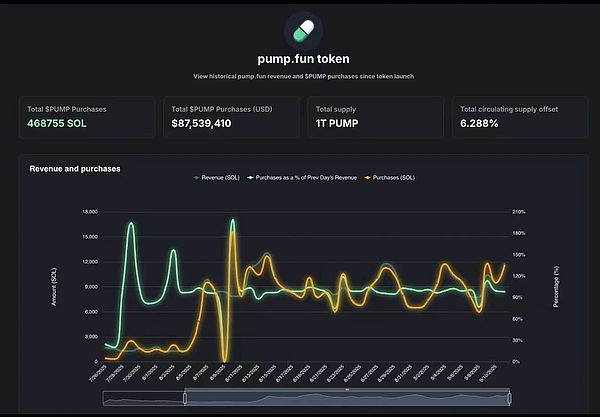The height and width of the screenshot is (417, 600).
Task: Click the 3,000 left axis label
Action: [91, 337]
